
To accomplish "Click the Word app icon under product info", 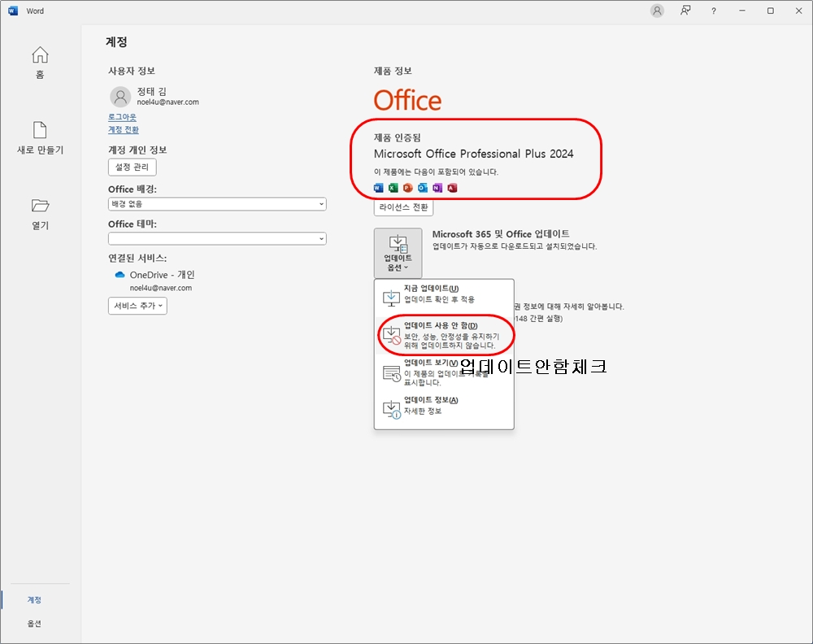I will (x=378, y=188).
